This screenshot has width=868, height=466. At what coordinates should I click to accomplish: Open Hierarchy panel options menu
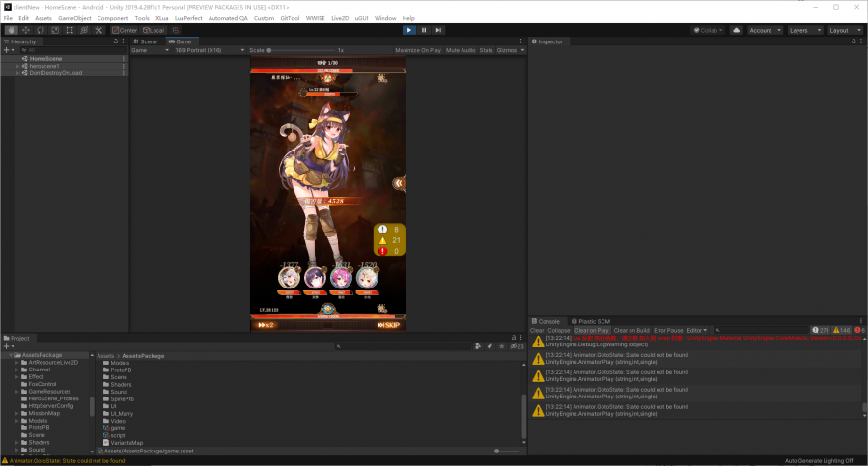click(123, 41)
